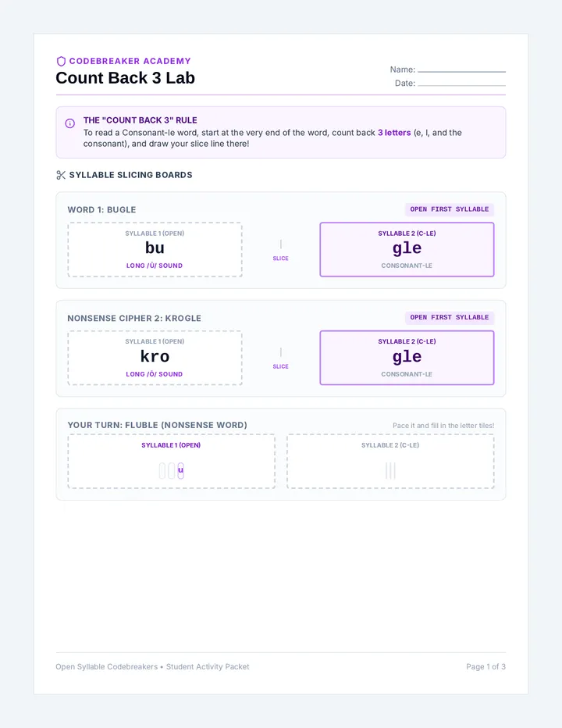Viewport: 562px width, 728px height.
Task: Click the slice marker in the Bugle board
Action: coord(281,250)
